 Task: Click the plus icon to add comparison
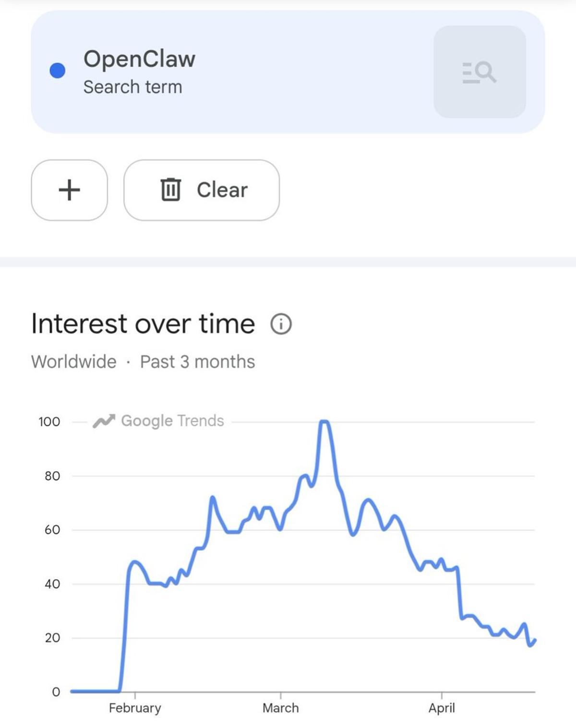pyautogui.click(x=69, y=190)
